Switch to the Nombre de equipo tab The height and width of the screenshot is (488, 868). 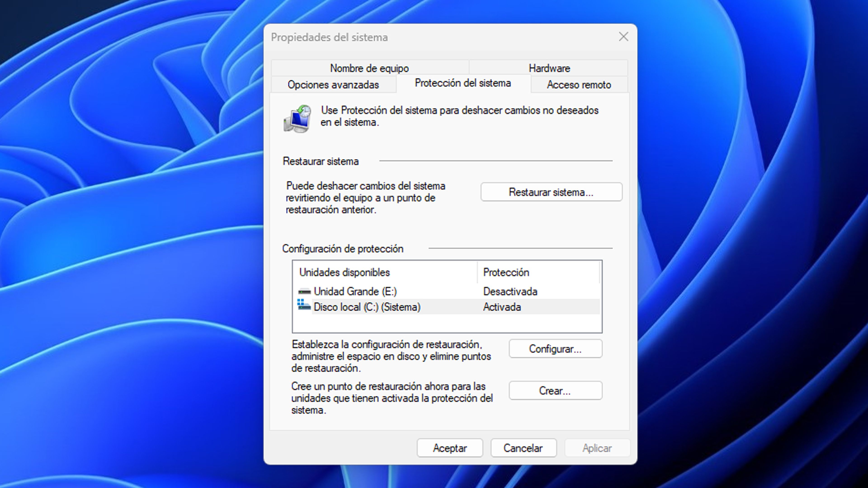(x=370, y=68)
